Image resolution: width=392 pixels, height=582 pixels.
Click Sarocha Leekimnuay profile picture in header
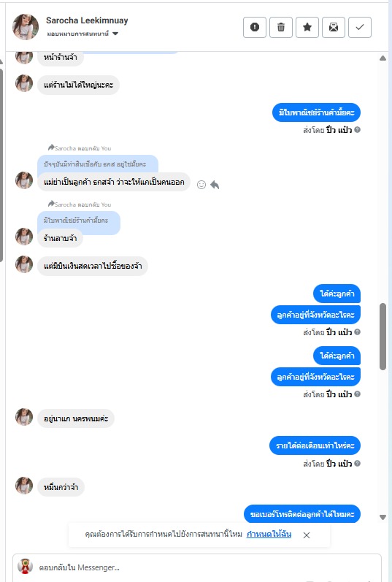[x=26, y=27]
